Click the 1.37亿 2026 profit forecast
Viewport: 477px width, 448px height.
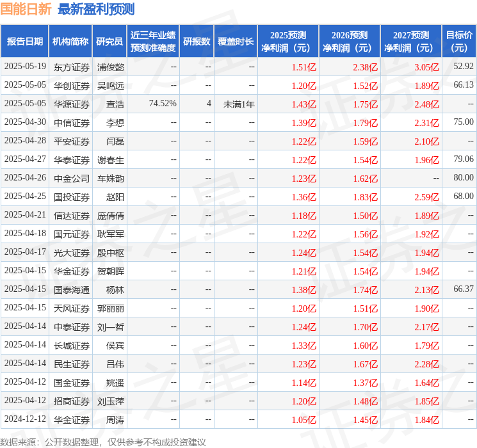pyautogui.click(x=366, y=383)
